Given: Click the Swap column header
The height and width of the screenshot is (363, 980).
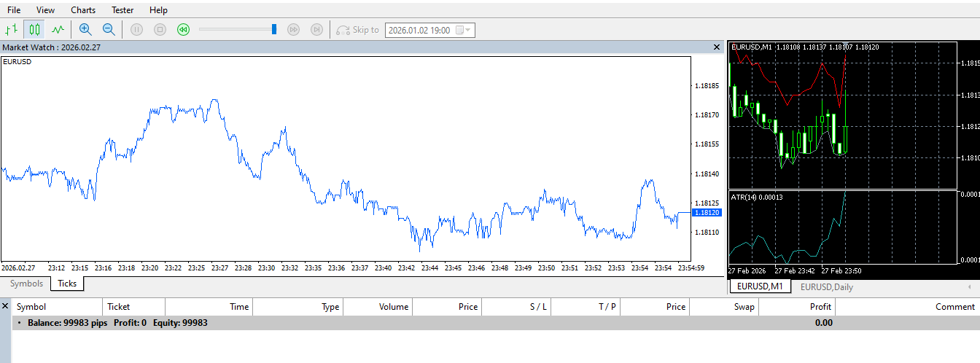Looking at the screenshot, I should click(724, 307).
